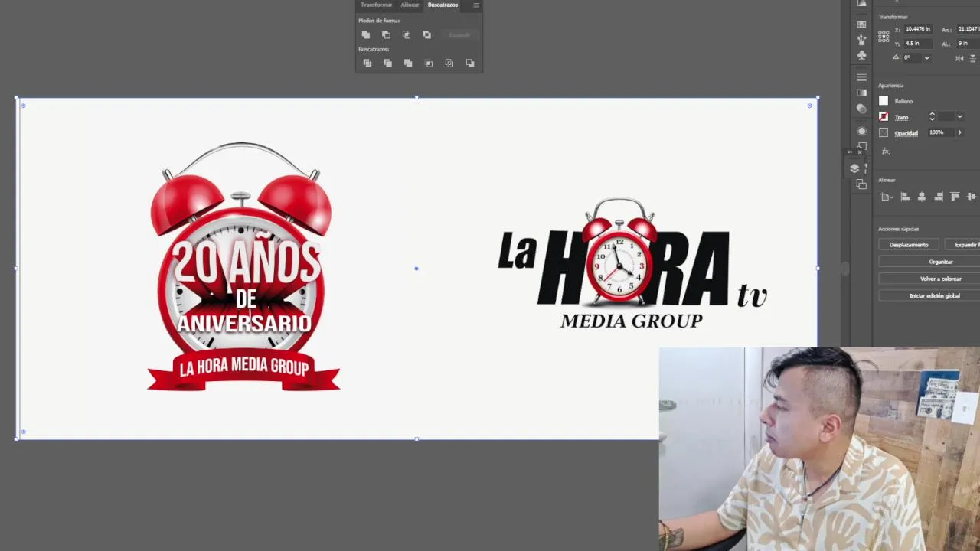This screenshot has width=980, height=551.
Task: Select the La Hora TV Media Group logo
Action: (x=632, y=264)
